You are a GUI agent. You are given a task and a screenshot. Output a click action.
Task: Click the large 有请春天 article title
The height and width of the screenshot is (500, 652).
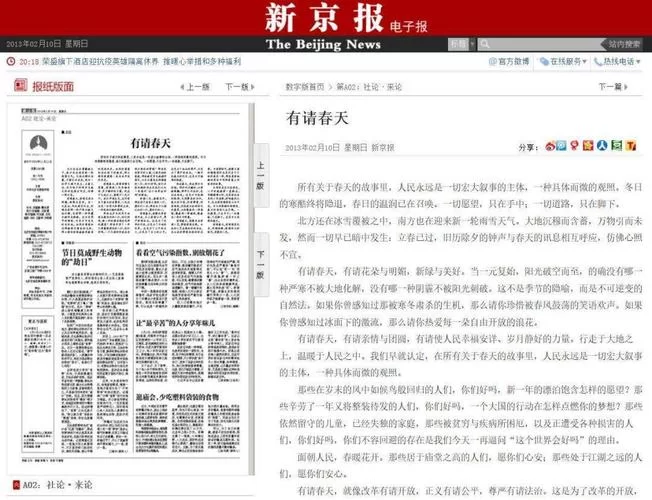click(317, 118)
